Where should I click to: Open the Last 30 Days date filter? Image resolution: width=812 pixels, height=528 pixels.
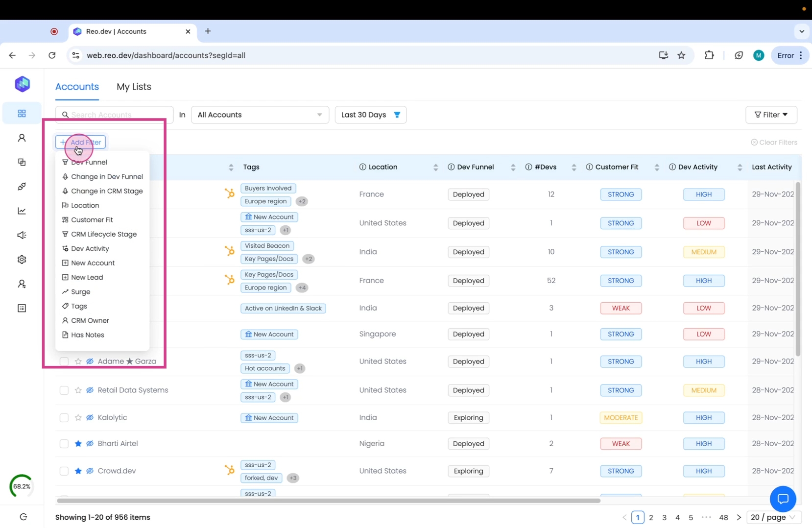[x=370, y=115]
